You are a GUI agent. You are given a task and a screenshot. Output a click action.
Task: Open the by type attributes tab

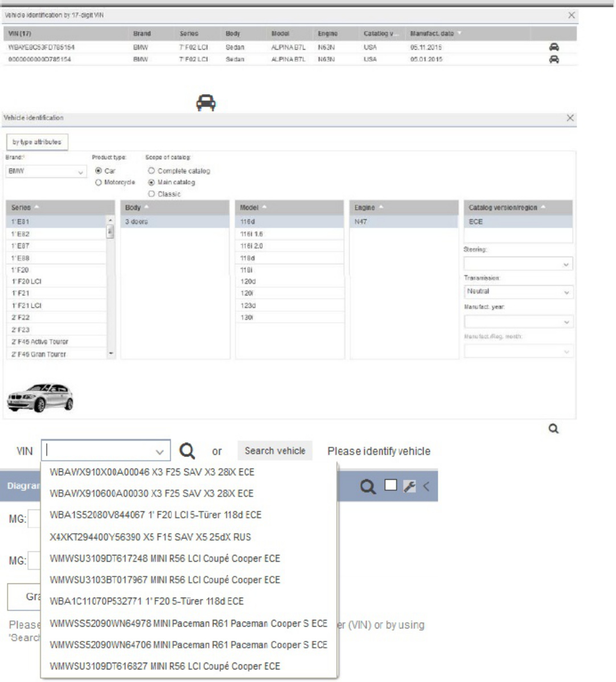[x=37, y=142]
